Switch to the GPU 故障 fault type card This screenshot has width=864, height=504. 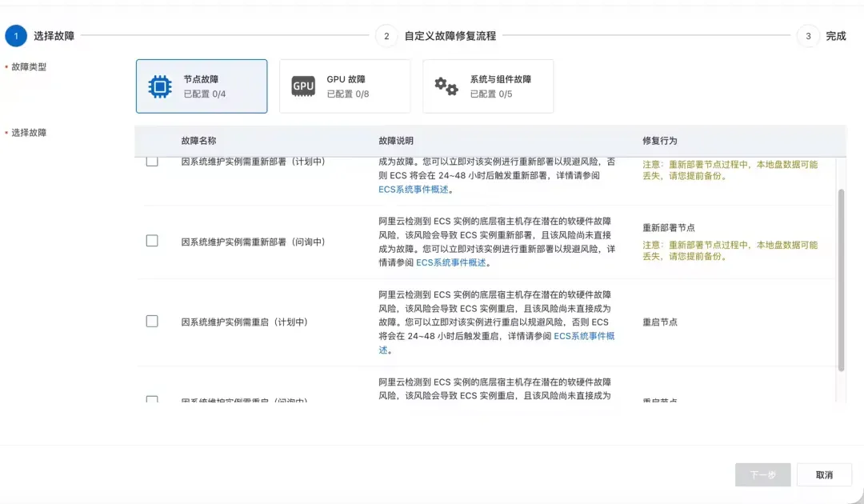345,86
